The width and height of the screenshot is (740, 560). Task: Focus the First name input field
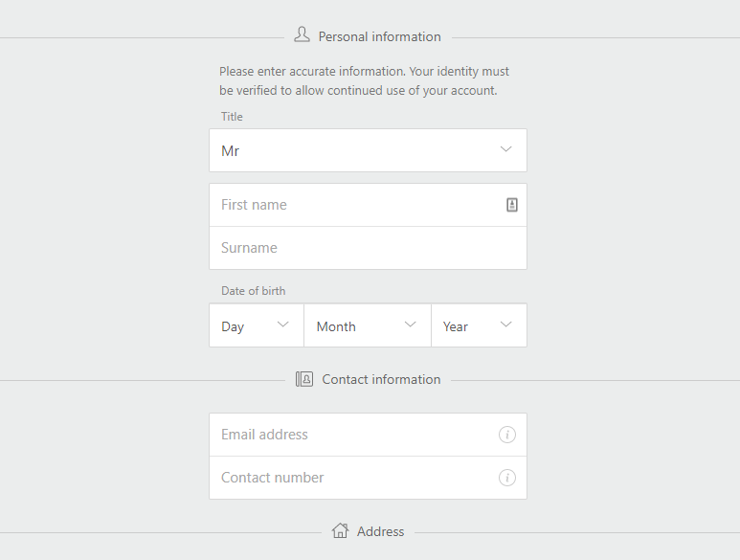pyautogui.click(x=369, y=205)
